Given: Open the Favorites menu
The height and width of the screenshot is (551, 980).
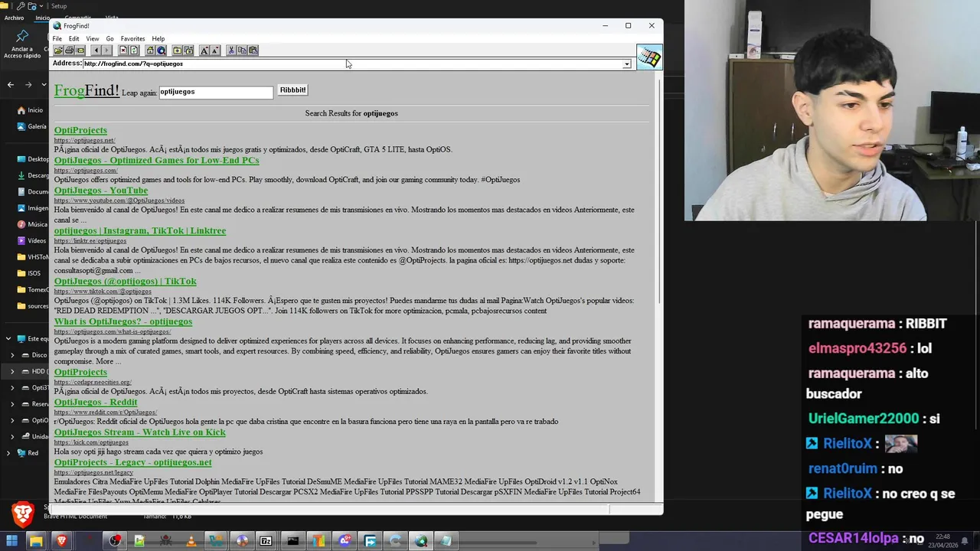Looking at the screenshot, I should (132, 38).
